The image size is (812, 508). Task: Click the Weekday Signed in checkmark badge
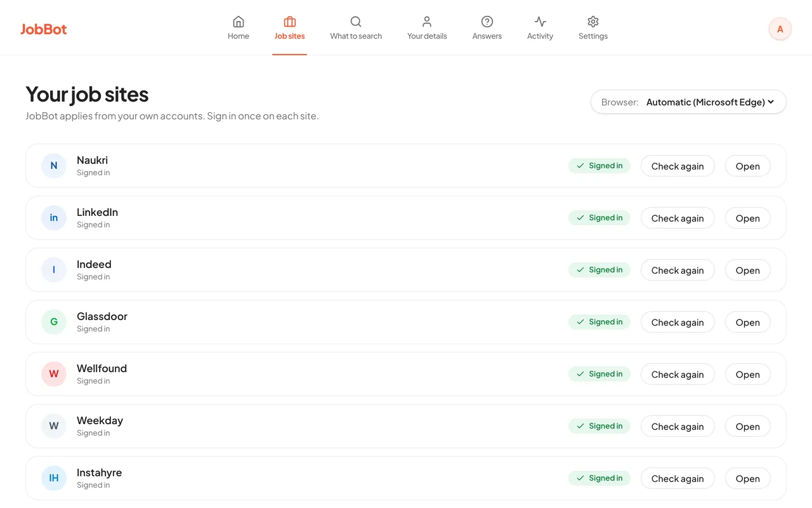[x=599, y=426]
